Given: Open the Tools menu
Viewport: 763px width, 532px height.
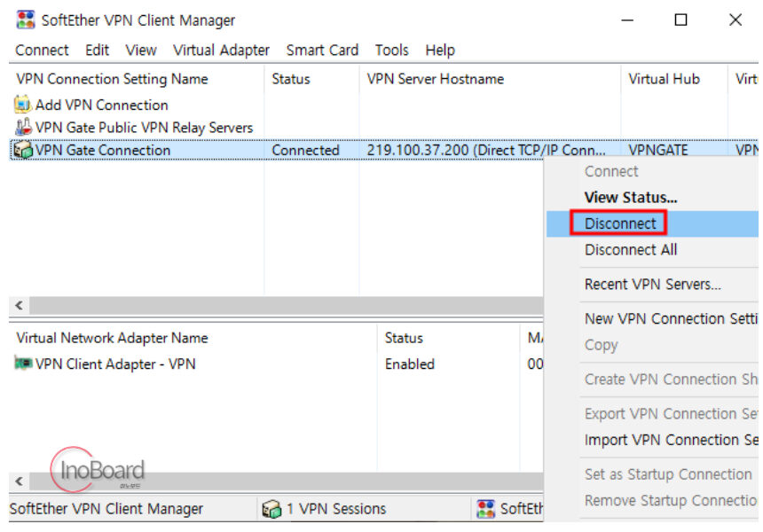Looking at the screenshot, I should point(392,50).
